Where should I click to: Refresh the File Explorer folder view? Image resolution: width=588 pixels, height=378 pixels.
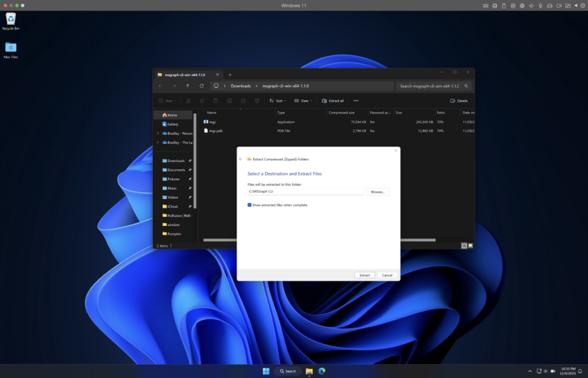201,86
